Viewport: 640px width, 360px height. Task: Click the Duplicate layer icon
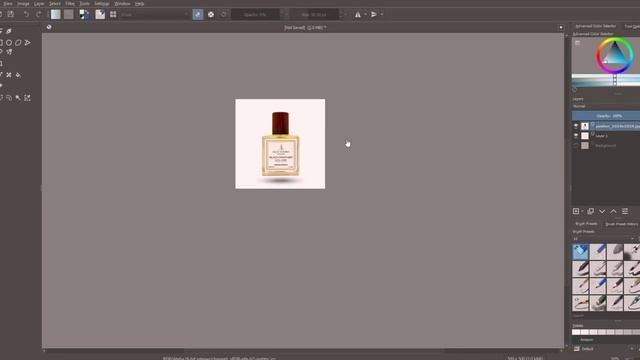[x=590, y=211]
